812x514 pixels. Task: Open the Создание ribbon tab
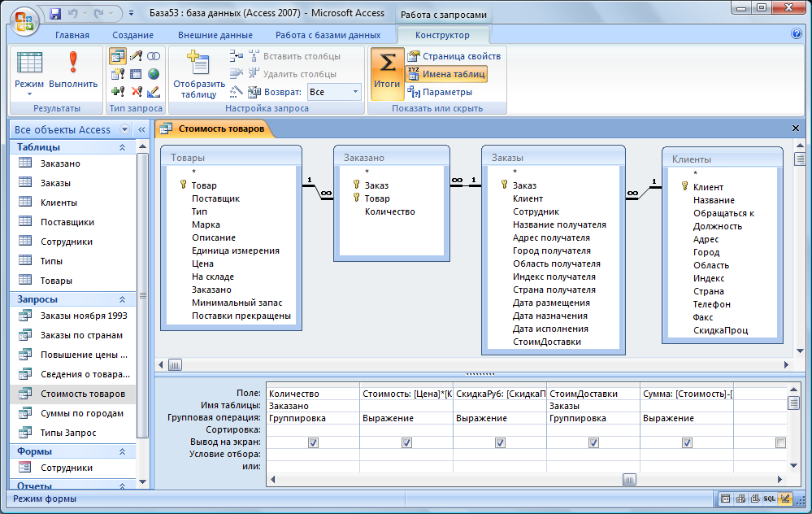coord(133,35)
